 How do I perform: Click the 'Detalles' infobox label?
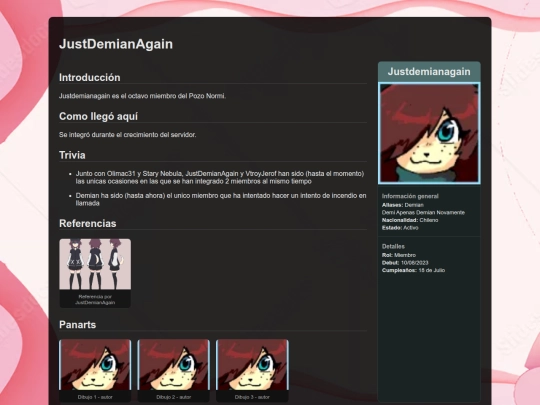coord(393,247)
